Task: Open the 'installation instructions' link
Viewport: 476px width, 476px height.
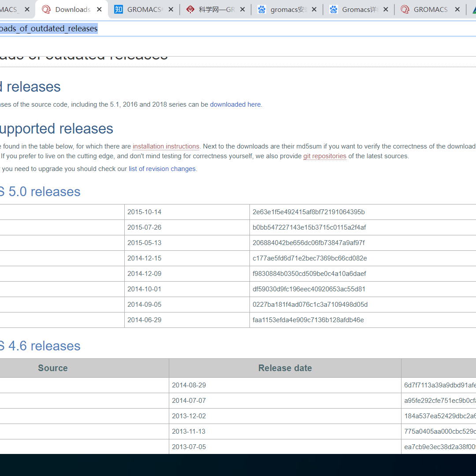Action: 166,146
